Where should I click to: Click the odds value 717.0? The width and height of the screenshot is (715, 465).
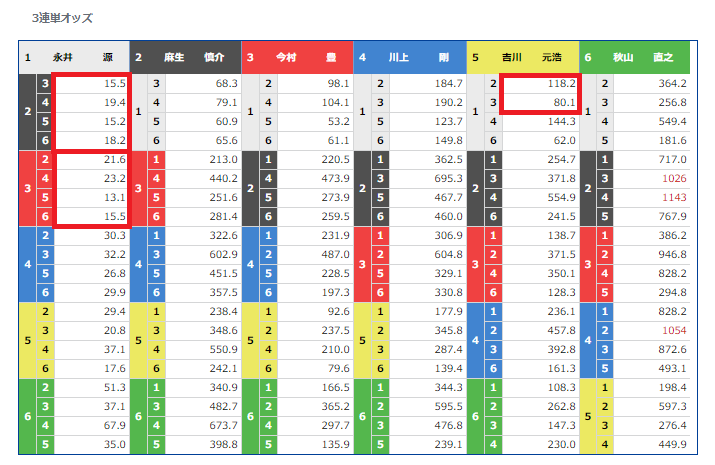(x=672, y=160)
